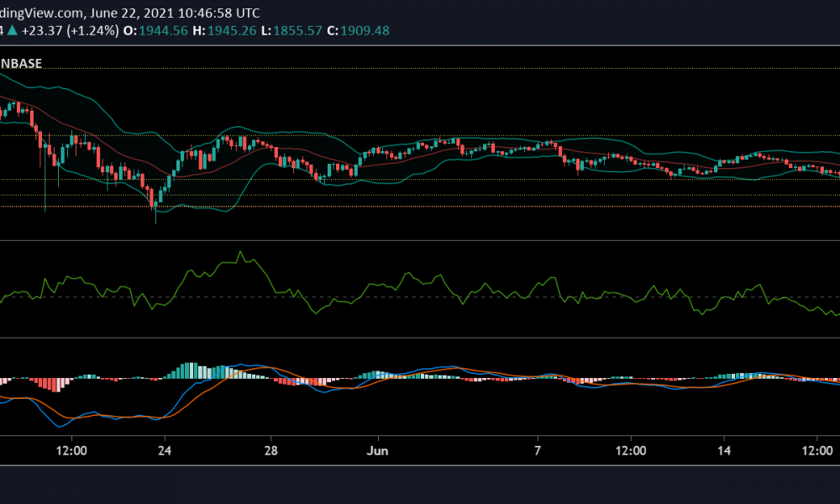Screen dimensions: 840x504
Task: Click the 28 date axis label
Action: tap(271, 450)
